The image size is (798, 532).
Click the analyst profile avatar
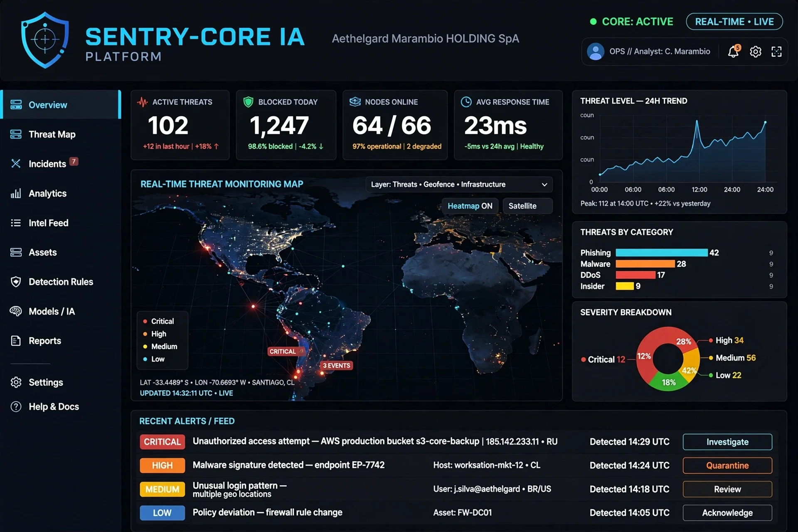click(596, 52)
